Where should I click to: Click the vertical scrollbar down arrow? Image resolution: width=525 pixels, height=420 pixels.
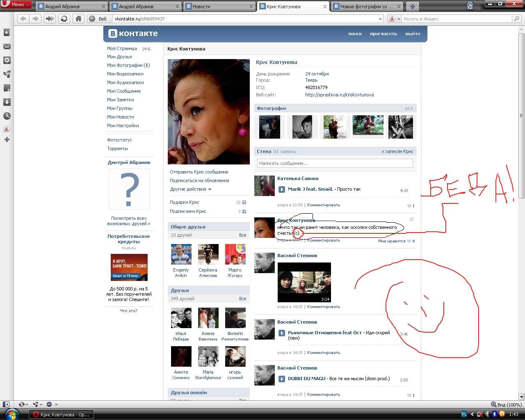pyautogui.click(x=521, y=397)
